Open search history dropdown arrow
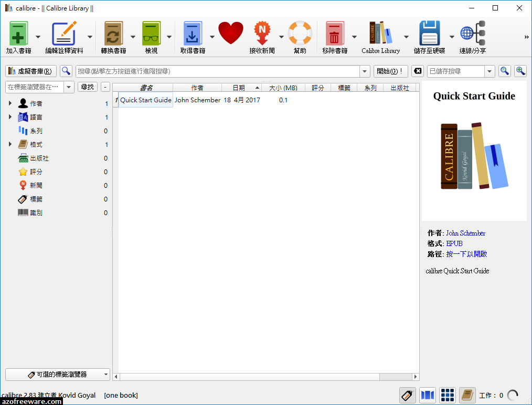The height and width of the screenshot is (405, 532). pyautogui.click(x=365, y=71)
